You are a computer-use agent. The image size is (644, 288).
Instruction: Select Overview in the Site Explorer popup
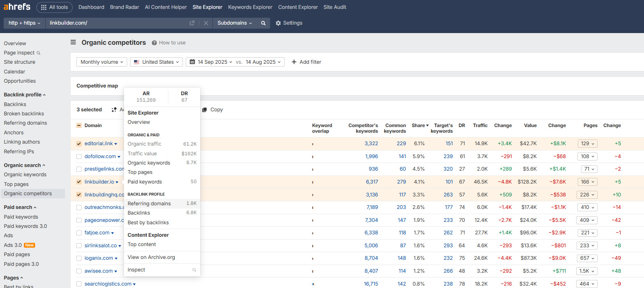138,122
